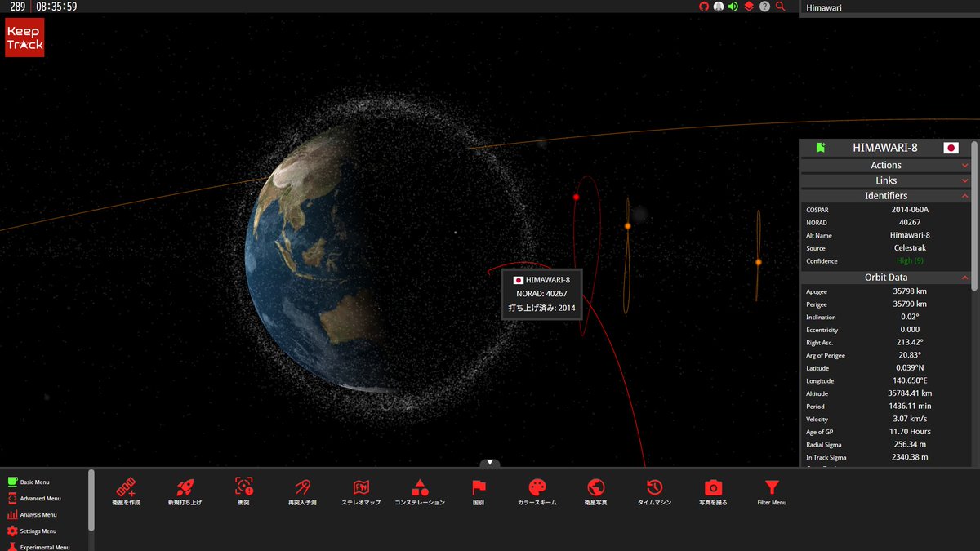This screenshot has height=551, width=980.
Task: Click the Perigee value 35790 km
Action: pyautogui.click(x=910, y=304)
